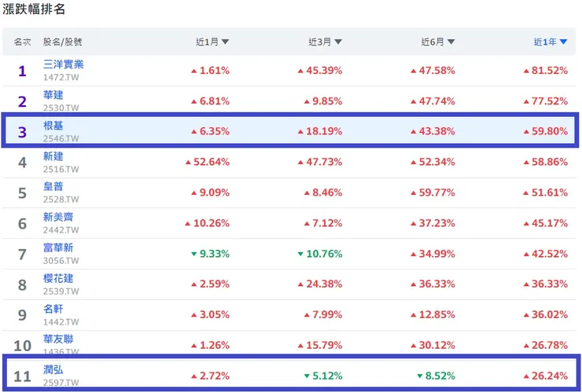Sort by 近1年 blue dropdown arrow
The height and width of the screenshot is (392, 582).
pyautogui.click(x=563, y=42)
